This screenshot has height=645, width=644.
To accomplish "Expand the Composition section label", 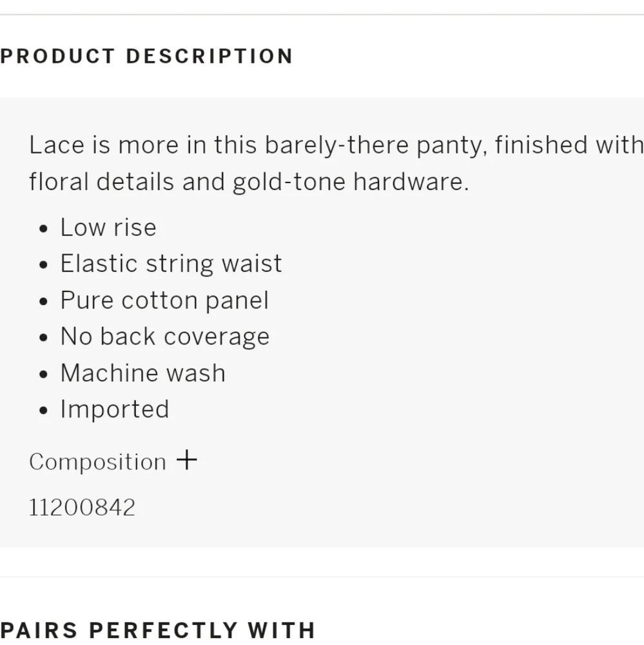I will click(x=98, y=462).
